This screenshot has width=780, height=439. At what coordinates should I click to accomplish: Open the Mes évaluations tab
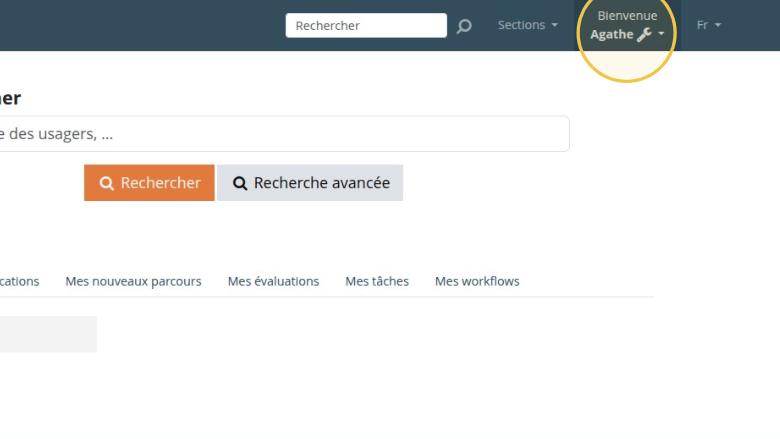click(x=273, y=281)
